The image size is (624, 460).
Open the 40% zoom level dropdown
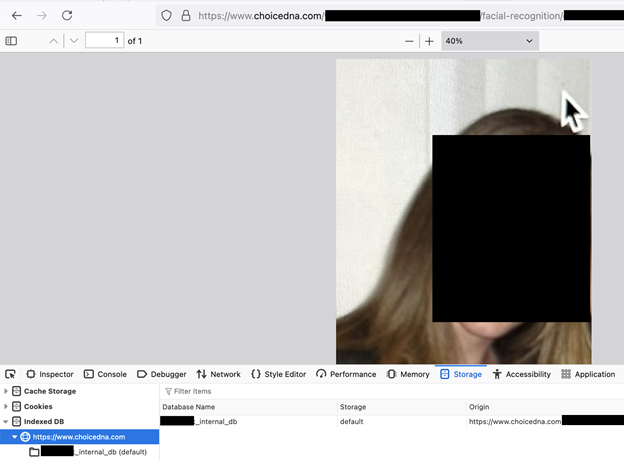click(x=490, y=41)
